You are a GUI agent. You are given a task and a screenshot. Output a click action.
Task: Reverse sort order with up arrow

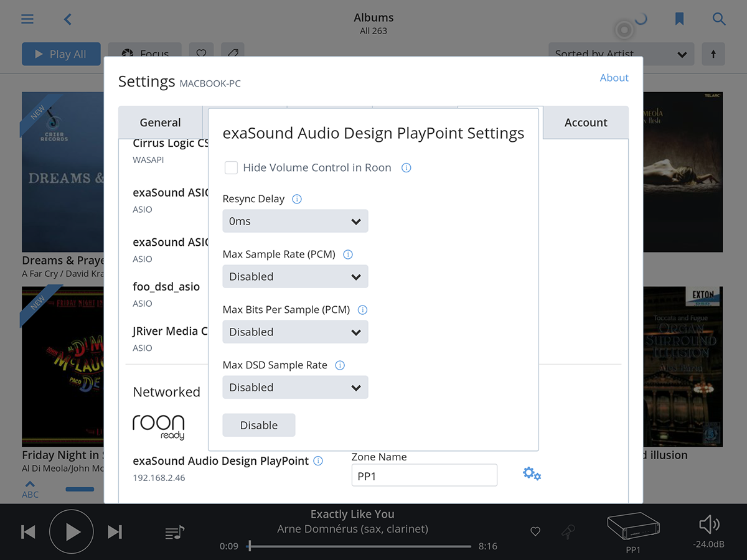(713, 54)
